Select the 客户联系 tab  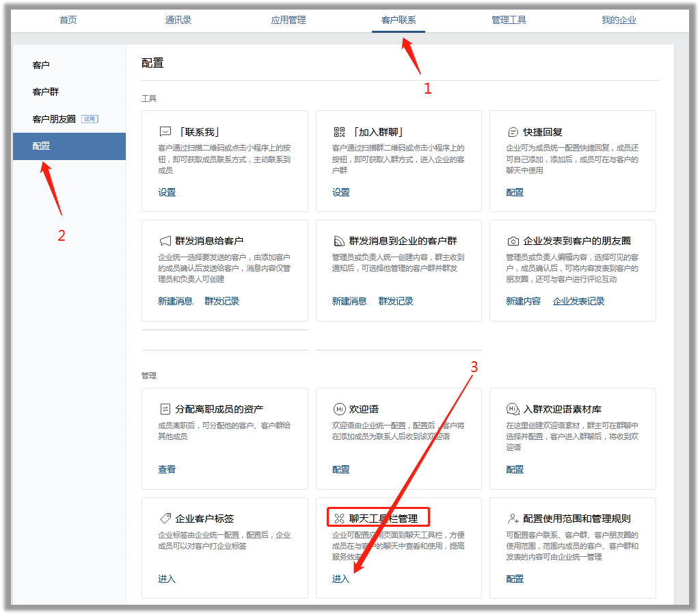tap(399, 20)
